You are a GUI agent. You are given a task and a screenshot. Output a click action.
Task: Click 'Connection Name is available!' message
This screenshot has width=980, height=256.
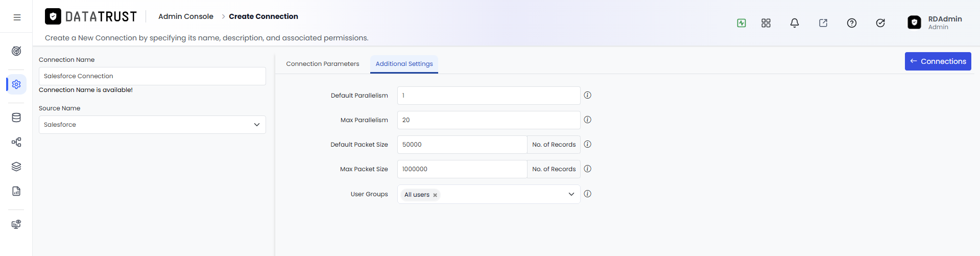coord(86,90)
